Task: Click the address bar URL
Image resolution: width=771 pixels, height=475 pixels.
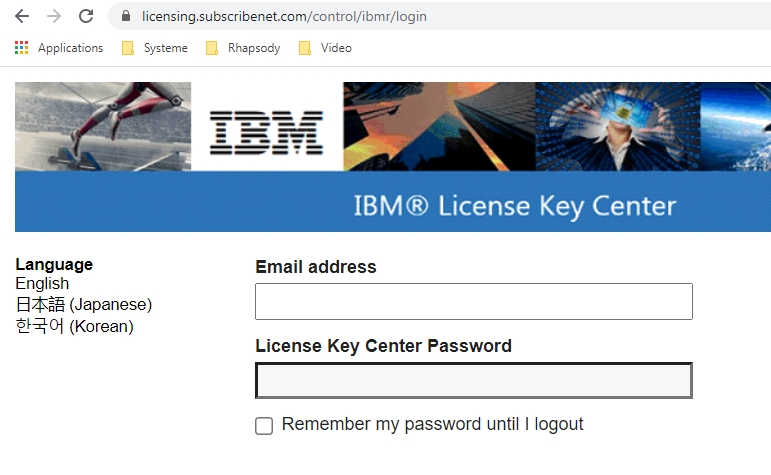Action: pos(284,16)
